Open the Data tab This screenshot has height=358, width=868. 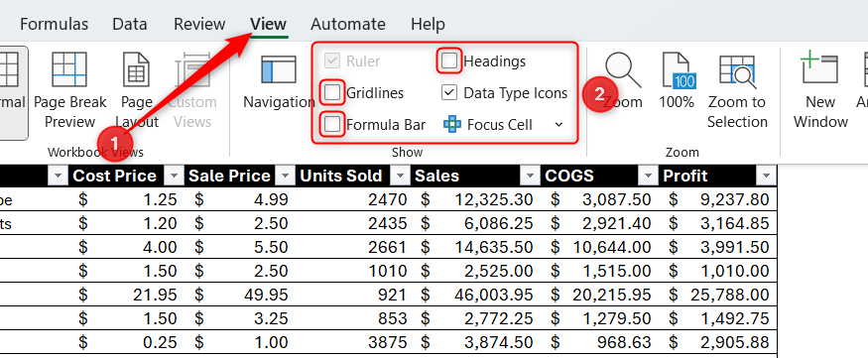pyautogui.click(x=130, y=25)
